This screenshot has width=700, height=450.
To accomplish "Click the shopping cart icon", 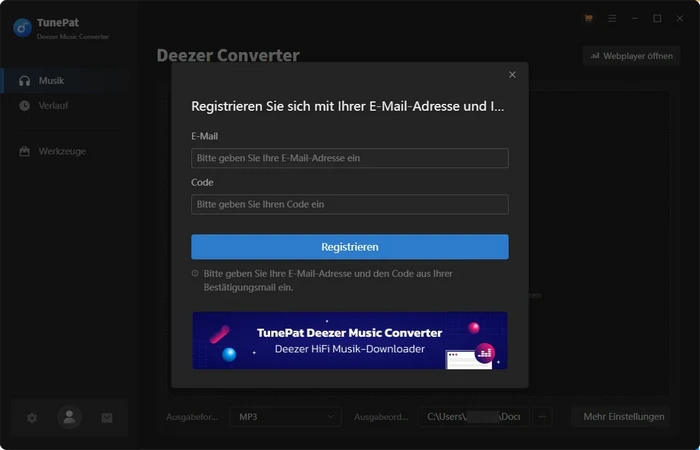I will pyautogui.click(x=588, y=18).
